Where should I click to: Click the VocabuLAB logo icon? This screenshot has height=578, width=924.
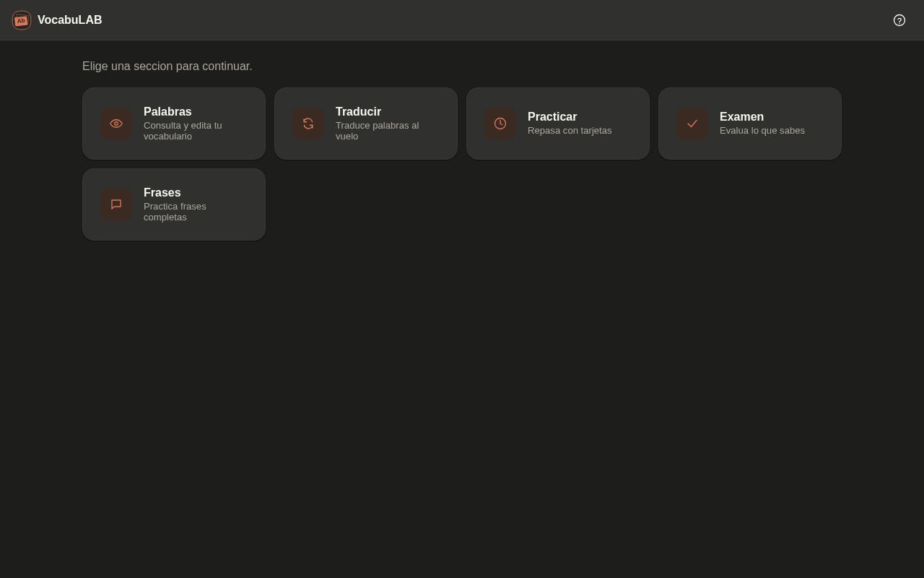(22, 20)
